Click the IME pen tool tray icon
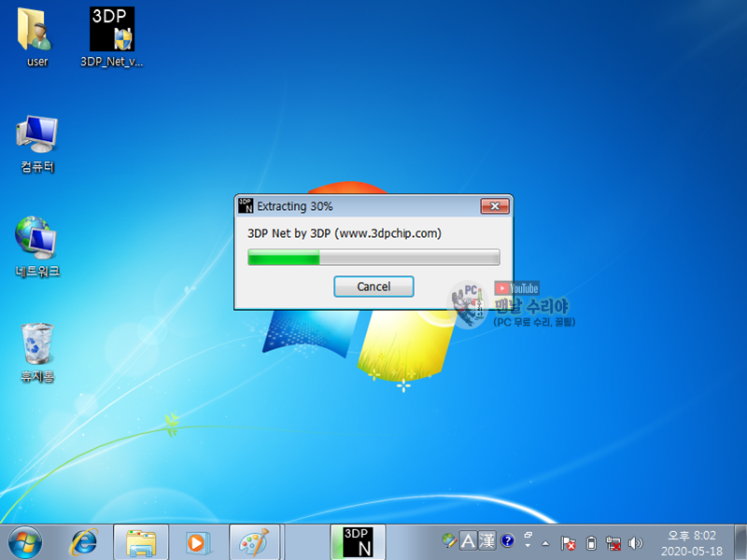The width and height of the screenshot is (747, 560). click(449, 540)
